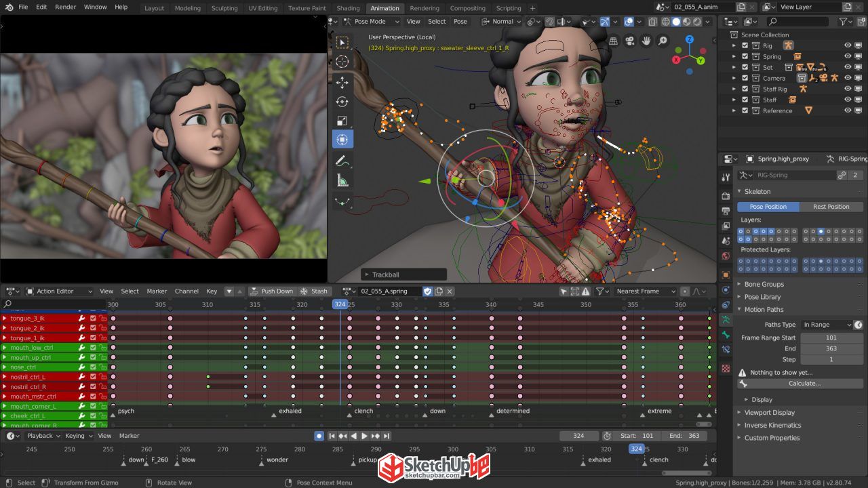Click the Calculate motion paths button
Image resolution: width=868 pixels, height=488 pixels.
(800, 384)
